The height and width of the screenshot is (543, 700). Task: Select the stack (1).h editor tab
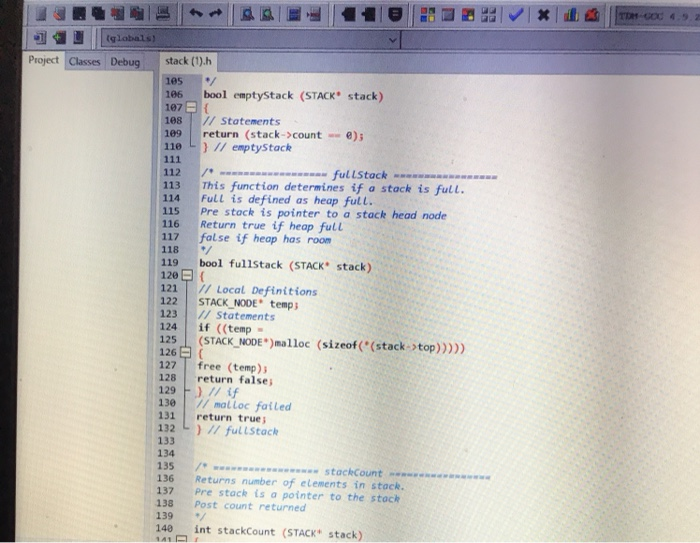tap(188, 61)
